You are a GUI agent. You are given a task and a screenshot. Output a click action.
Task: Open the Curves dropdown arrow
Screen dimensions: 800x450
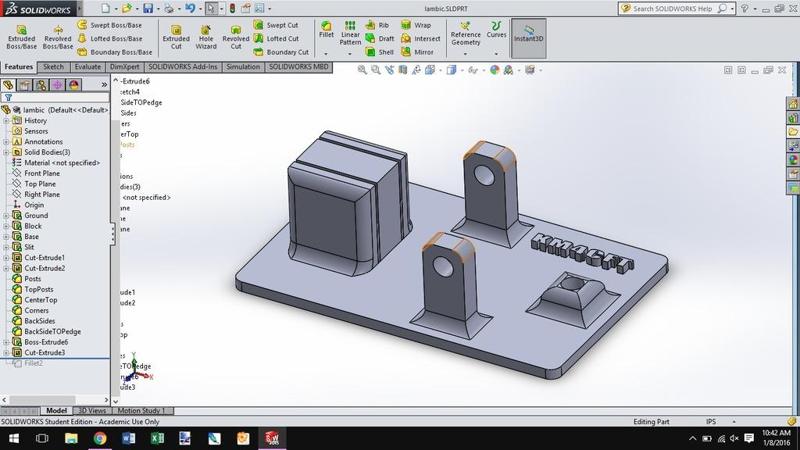point(496,54)
